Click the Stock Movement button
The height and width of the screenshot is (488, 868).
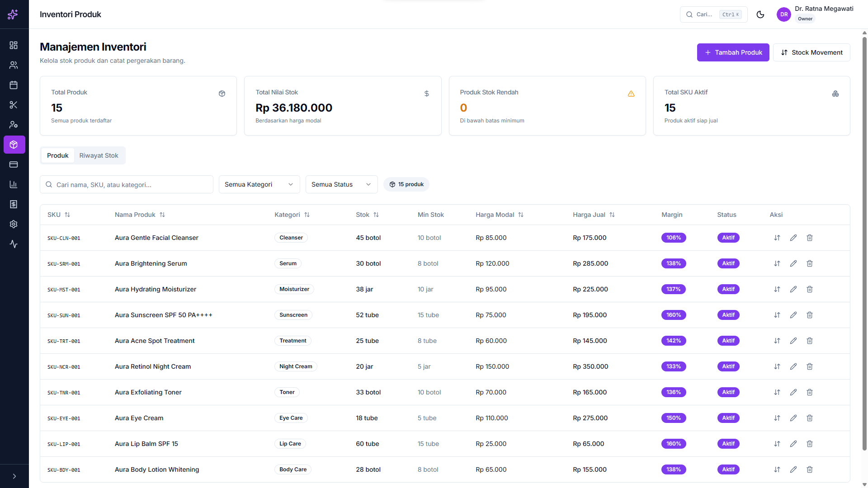point(811,52)
